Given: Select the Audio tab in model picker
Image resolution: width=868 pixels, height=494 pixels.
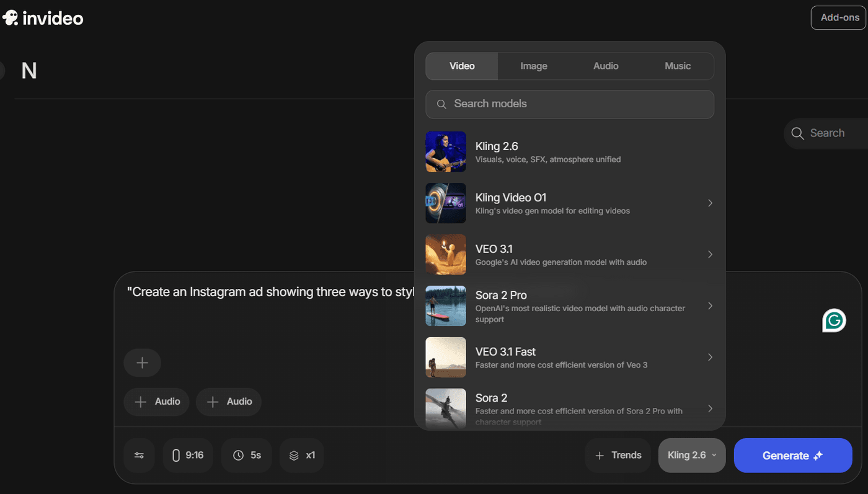Looking at the screenshot, I should (605, 66).
